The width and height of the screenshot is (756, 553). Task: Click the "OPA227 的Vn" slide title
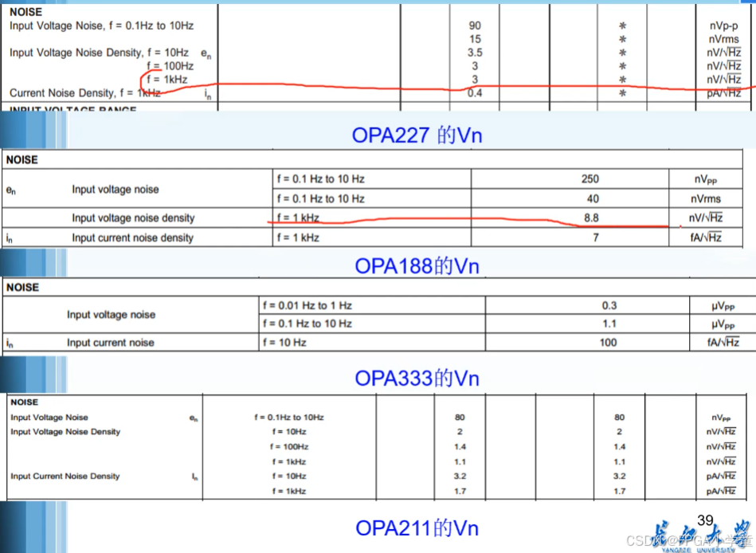pos(417,135)
